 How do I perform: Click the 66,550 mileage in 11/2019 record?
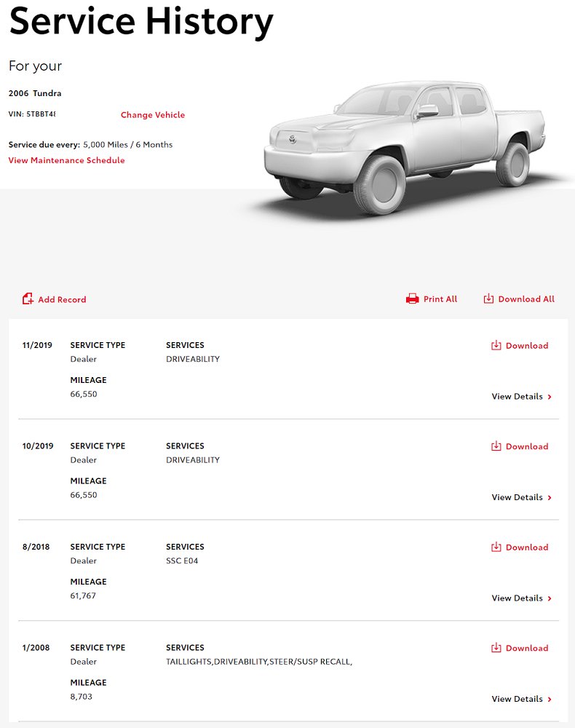(84, 394)
